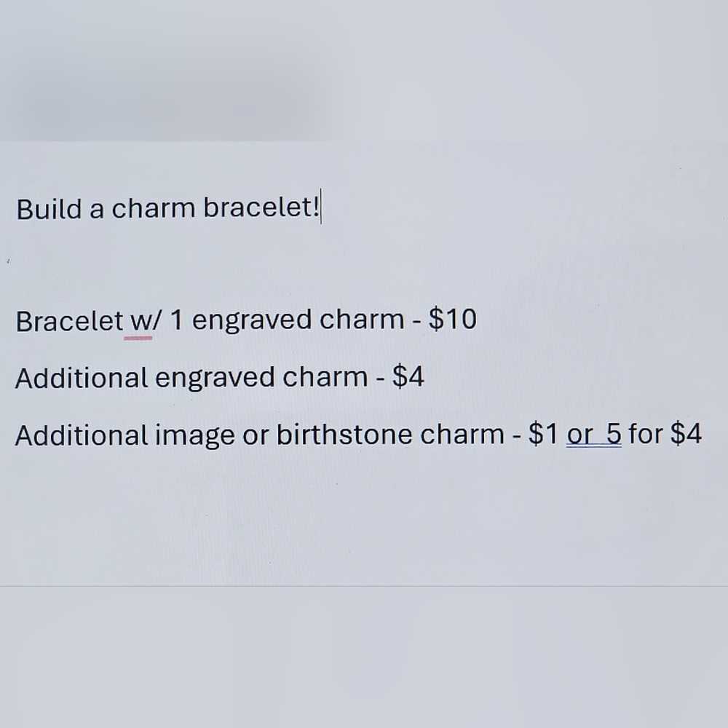Click the final "$4" after "for"
728x728 pixels.
pyautogui.click(x=685, y=435)
